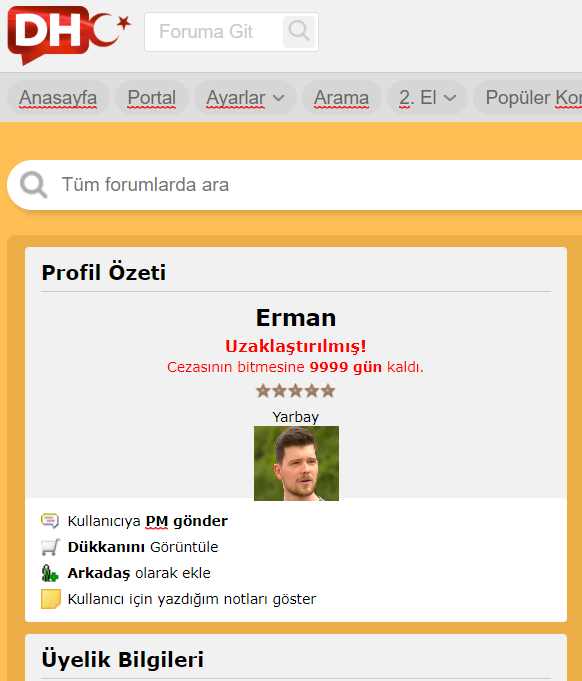Expand the 2. El dropdown menu
Screen dimensions: 582x681
(427, 98)
